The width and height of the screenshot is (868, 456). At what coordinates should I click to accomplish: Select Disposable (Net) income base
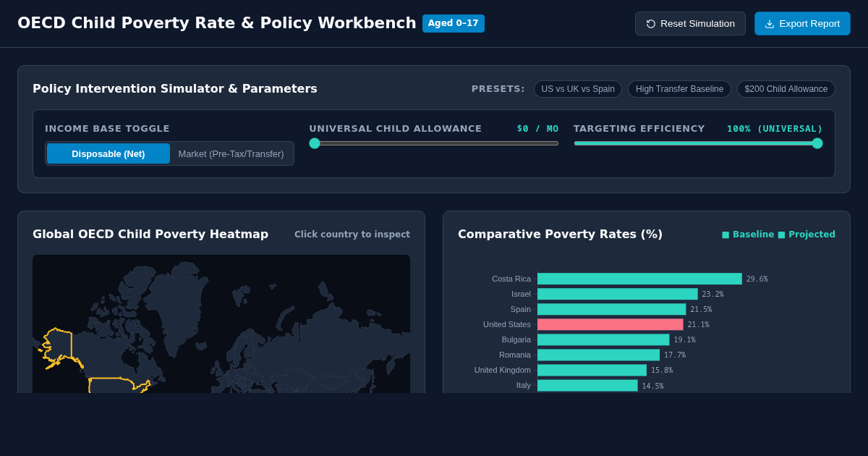(109, 153)
